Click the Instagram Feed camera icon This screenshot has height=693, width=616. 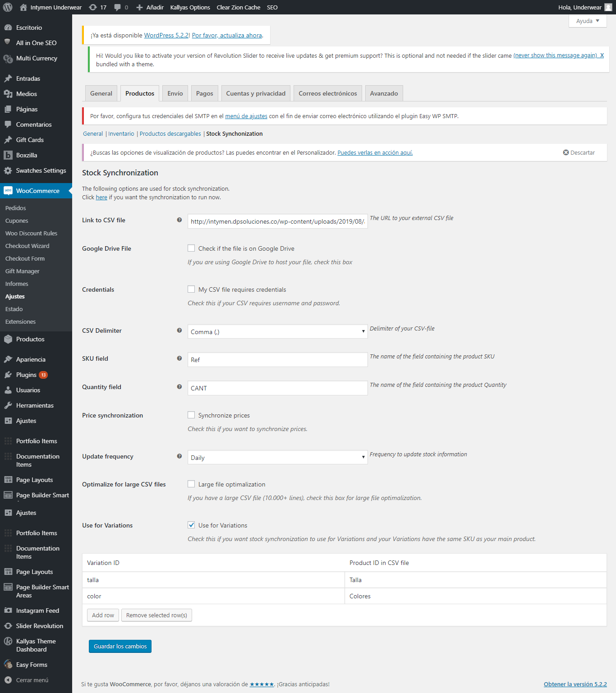(x=8, y=610)
